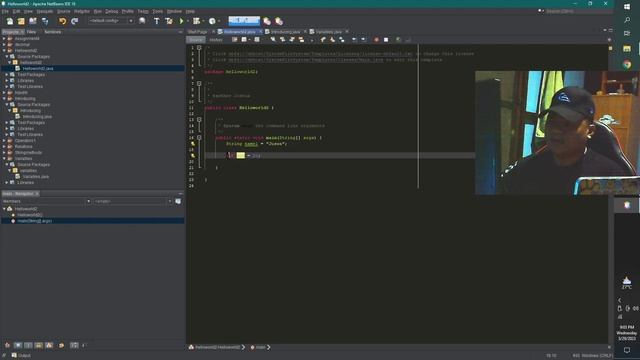Click the Shift Line Left editor icon
Image resolution: width=640 pixels, height=360 pixels.
pyautogui.click(x=354, y=40)
